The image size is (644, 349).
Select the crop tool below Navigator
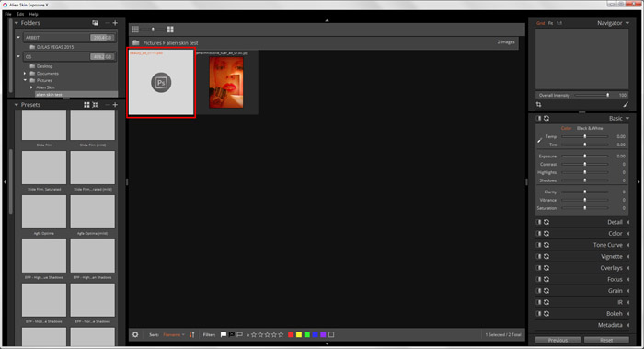pyautogui.click(x=538, y=105)
